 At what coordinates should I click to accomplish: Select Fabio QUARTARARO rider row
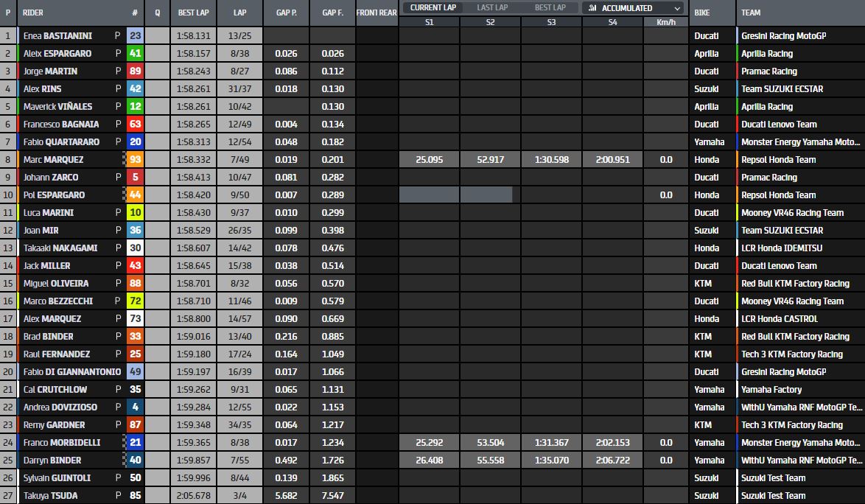(432, 141)
